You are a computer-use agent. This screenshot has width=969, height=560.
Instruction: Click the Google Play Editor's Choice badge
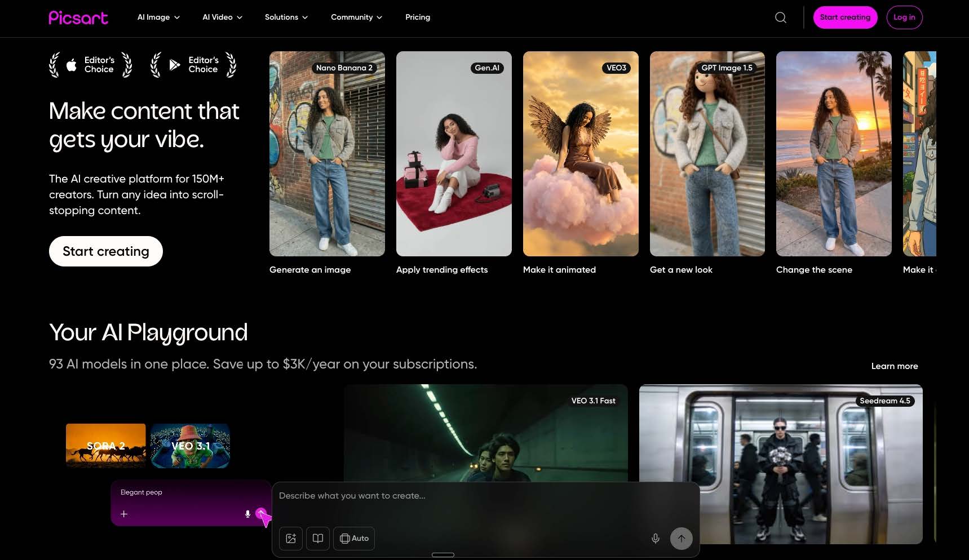coord(193,65)
